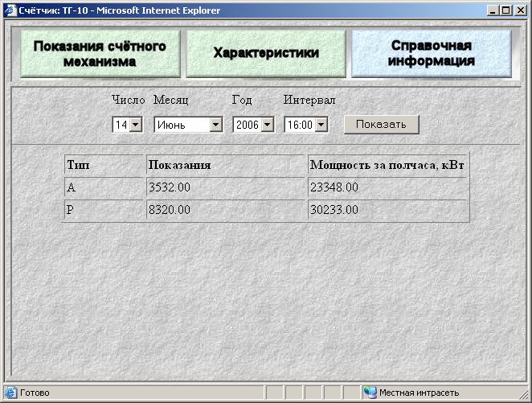Open the 'Справочная информация' tab
Screen dimensions: 532x403
(x=432, y=54)
